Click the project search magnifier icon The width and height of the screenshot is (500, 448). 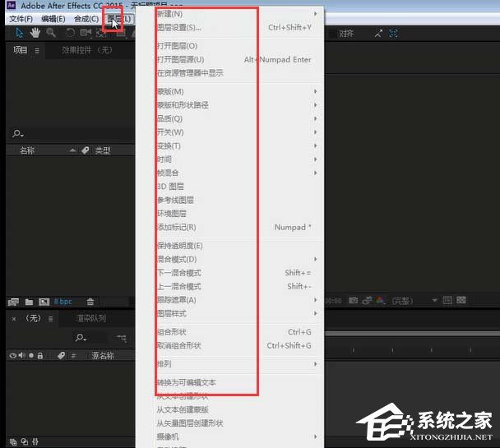pos(17,133)
